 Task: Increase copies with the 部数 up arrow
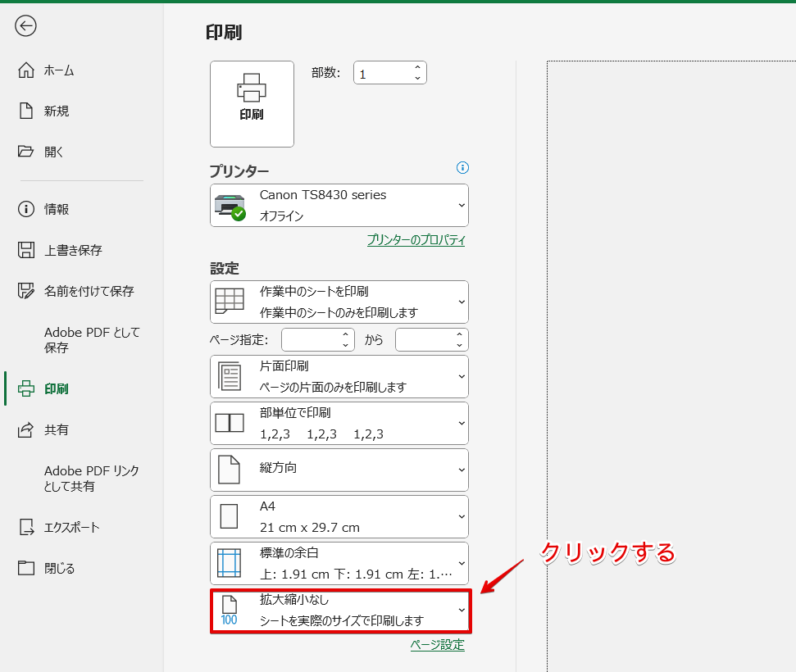(417, 68)
